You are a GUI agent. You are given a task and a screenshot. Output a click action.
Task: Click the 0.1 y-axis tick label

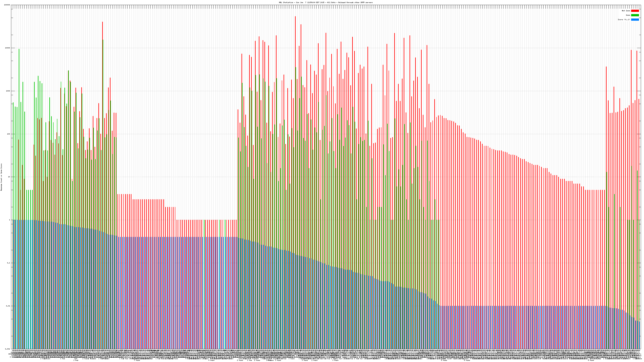(x=9, y=263)
